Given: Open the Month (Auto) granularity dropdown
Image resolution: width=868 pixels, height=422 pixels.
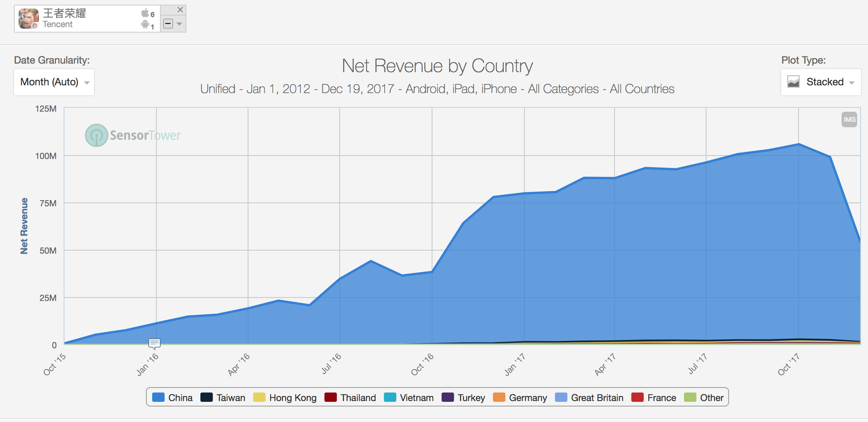Looking at the screenshot, I should click(x=54, y=82).
